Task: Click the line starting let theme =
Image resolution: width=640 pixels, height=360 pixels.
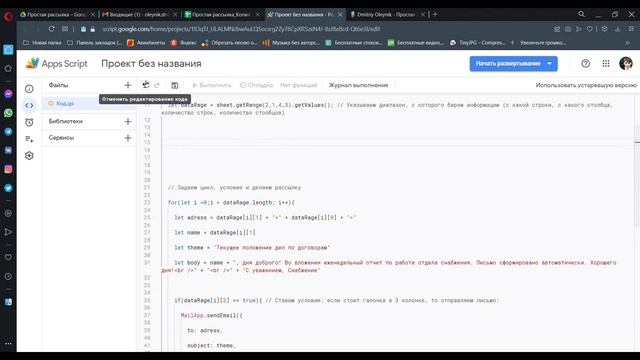Action: (x=252, y=247)
